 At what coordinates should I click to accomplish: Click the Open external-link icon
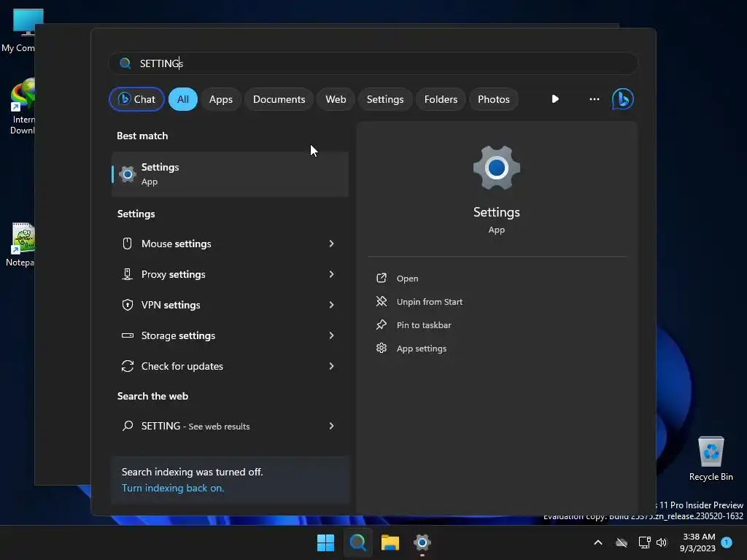point(381,278)
